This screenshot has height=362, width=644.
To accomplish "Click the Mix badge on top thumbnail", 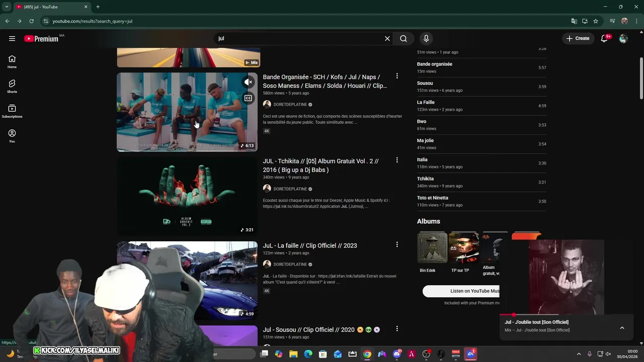I will pos(252,63).
